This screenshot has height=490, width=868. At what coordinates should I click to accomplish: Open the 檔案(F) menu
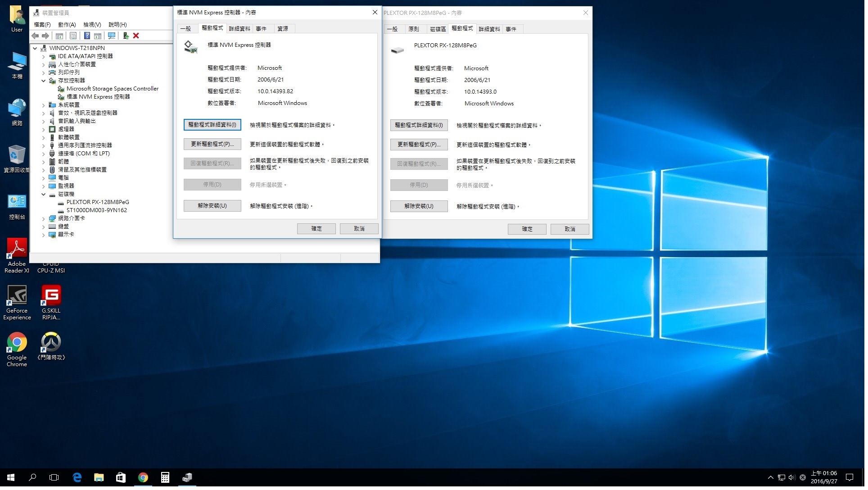[x=42, y=25]
